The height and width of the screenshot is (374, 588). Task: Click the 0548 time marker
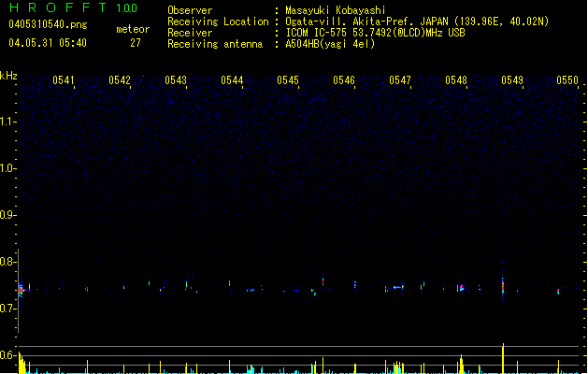click(456, 80)
